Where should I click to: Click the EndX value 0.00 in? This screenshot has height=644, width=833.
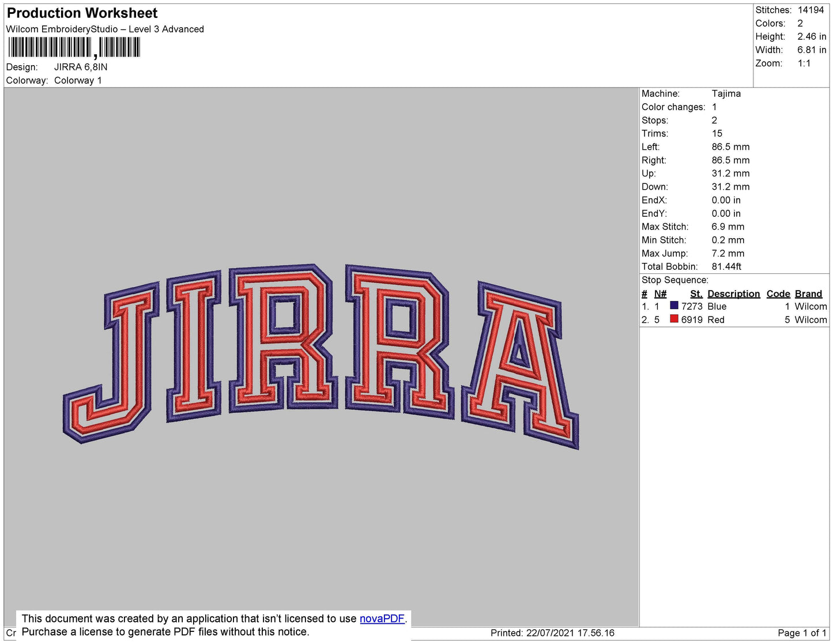coord(726,201)
